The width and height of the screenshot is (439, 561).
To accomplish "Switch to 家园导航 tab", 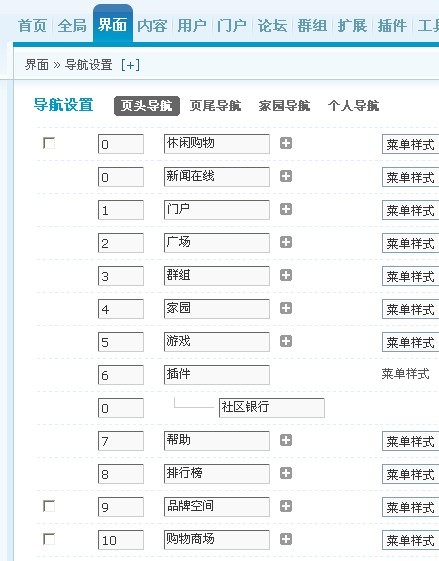I will (284, 106).
